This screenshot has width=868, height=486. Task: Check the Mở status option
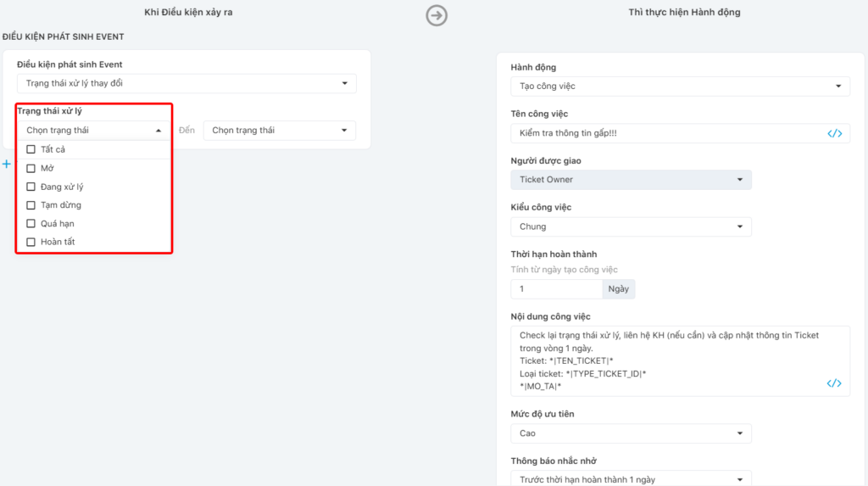tap(31, 168)
